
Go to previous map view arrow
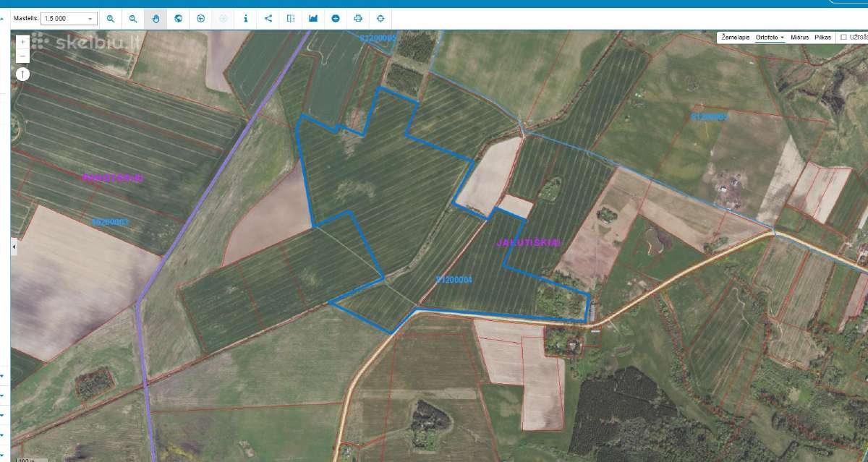[x=200, y=19]
